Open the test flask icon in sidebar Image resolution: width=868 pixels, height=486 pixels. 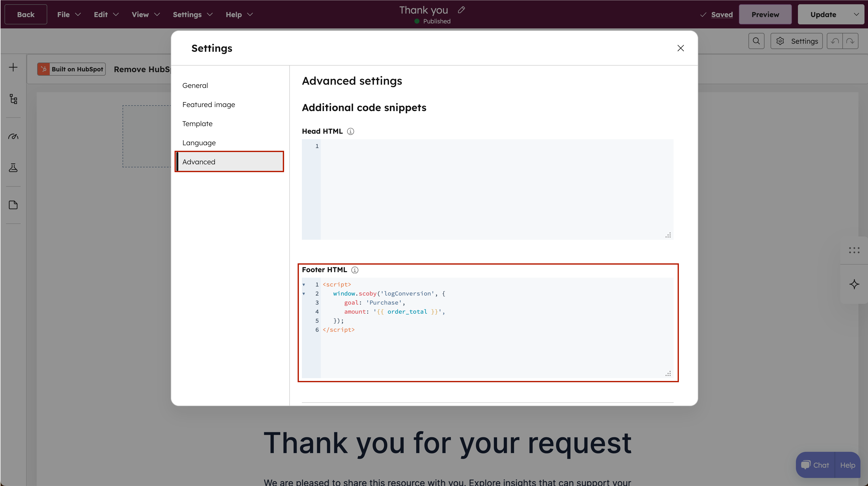(13, 168)
